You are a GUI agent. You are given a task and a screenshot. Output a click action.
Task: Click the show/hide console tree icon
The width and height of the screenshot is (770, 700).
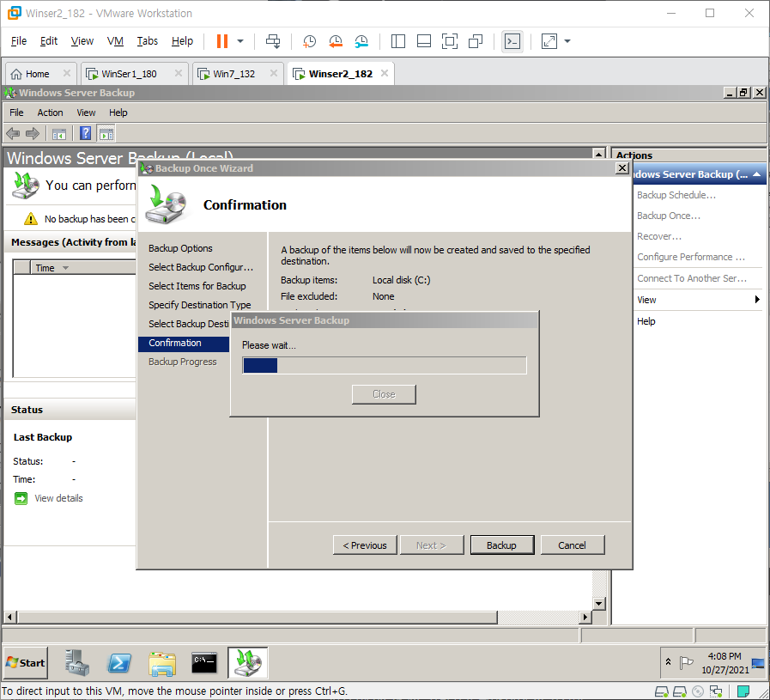click(59, 134)
